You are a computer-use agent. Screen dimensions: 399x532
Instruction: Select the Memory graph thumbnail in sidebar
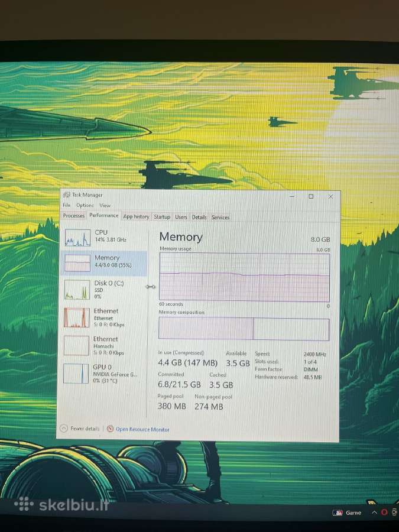pyautogui.click(x=77, y=263)
